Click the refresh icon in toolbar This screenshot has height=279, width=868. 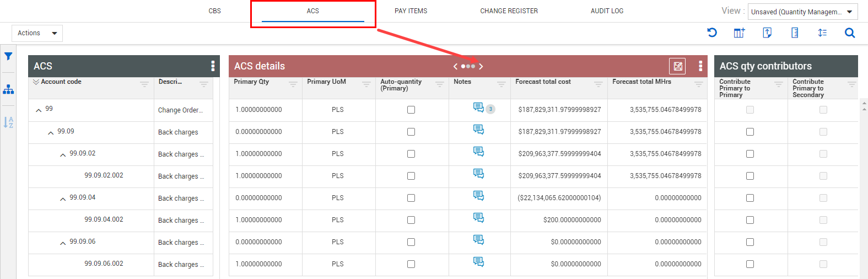712,33
